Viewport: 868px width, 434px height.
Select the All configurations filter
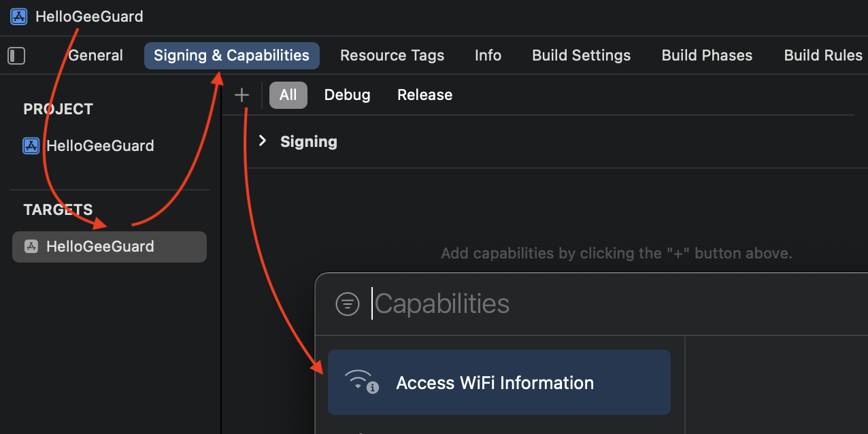pos(288,95)
